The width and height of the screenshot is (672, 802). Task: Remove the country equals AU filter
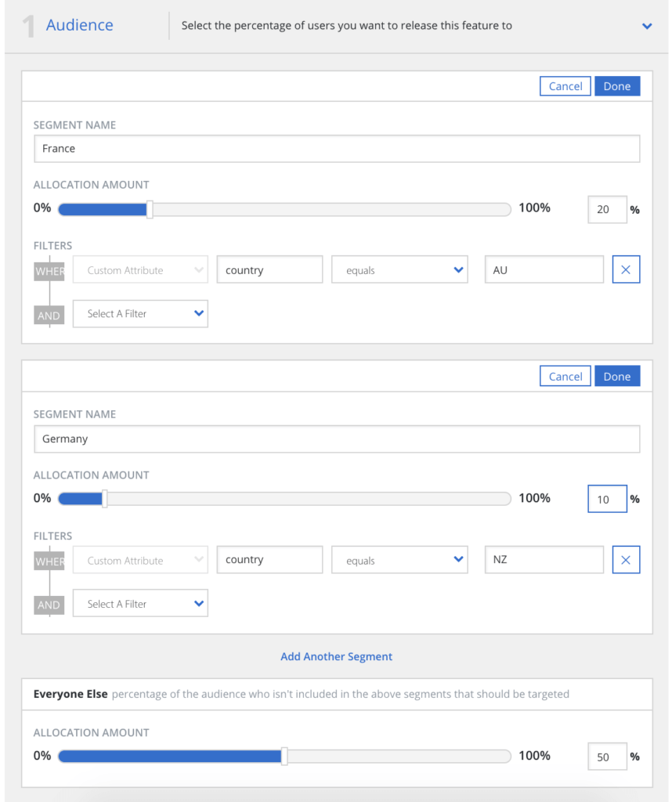[x=626, y=269]
